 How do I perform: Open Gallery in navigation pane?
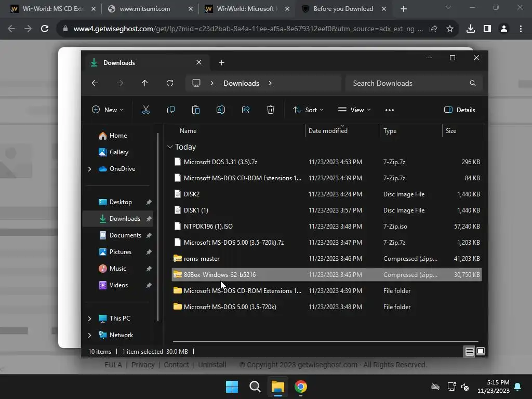(118, 152)
